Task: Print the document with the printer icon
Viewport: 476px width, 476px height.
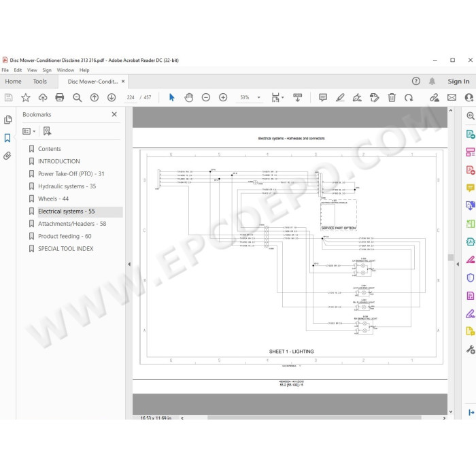Action: click(x=60, y=97)
